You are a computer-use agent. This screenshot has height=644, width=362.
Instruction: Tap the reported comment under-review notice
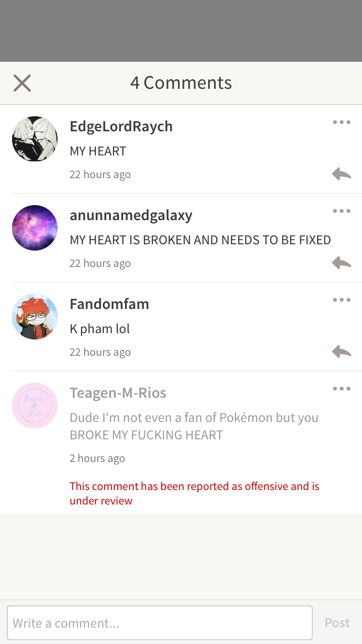click(195, 493)
